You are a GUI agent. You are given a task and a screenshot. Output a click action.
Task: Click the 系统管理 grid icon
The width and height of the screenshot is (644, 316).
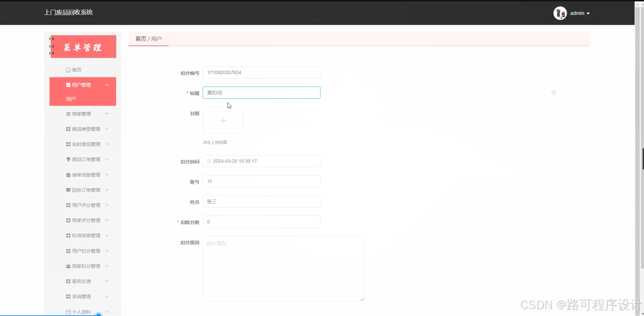coord(68,296)
